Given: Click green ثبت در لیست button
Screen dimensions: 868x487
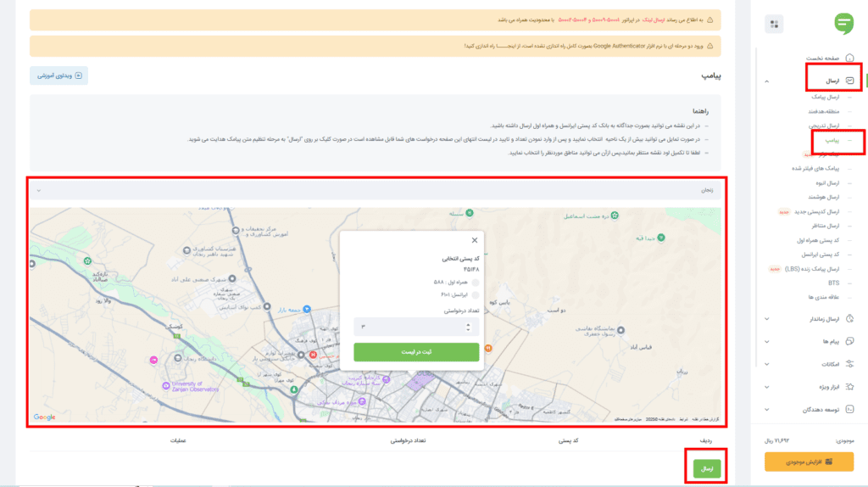Looking at the screenshot, I should tap(416, 352).
